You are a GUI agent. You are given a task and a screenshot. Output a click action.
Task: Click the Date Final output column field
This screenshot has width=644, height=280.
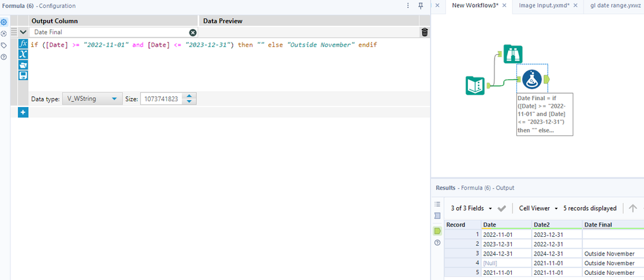tap(109, 32)
